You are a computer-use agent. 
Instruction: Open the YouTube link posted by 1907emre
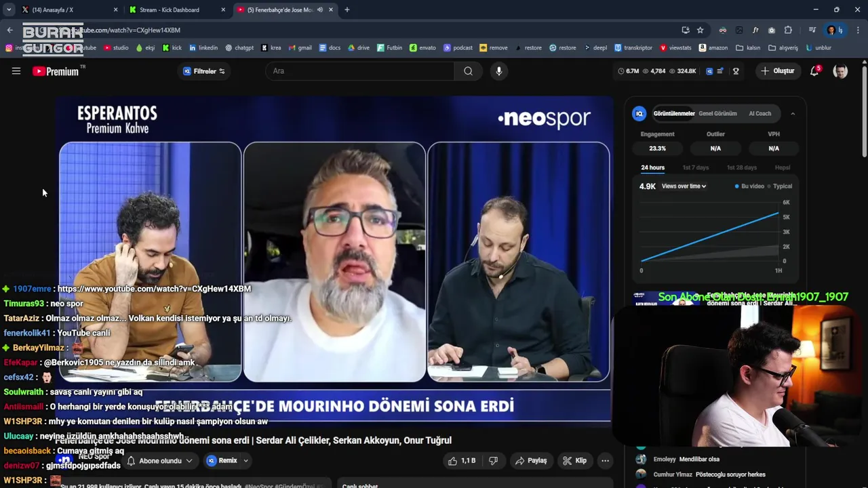pos(154,289)
